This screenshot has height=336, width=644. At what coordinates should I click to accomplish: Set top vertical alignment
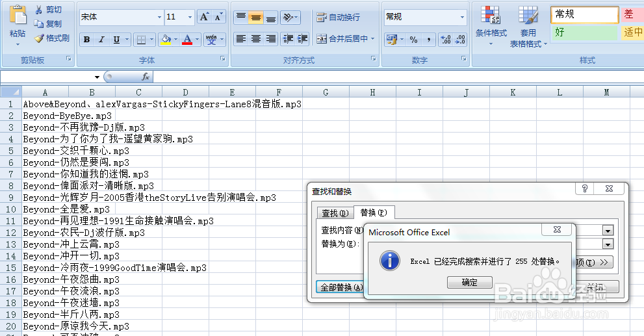pos(241,17)
